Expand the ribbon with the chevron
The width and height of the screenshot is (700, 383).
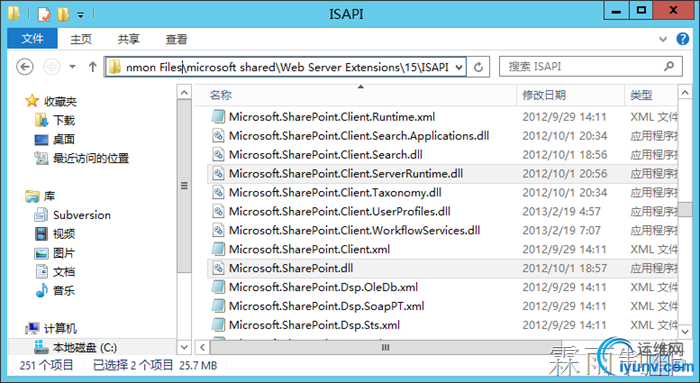point(663,39)
